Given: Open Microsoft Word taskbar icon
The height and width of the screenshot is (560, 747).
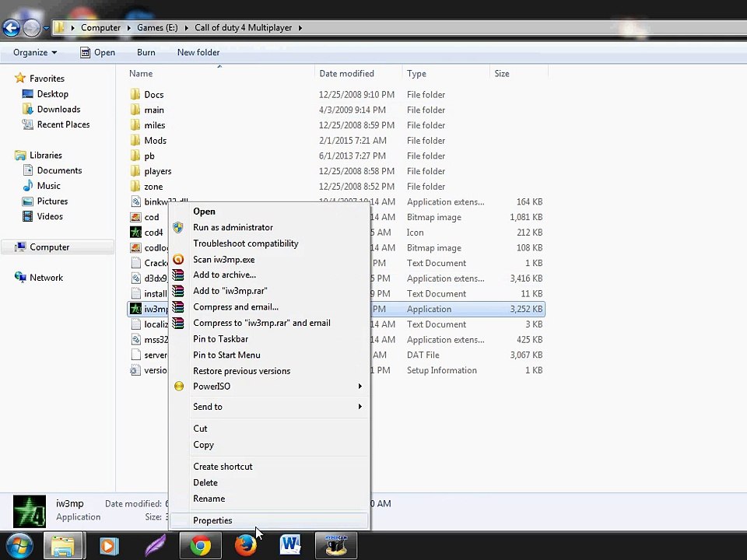Looking at the screenshot, I should coord(290,546).
